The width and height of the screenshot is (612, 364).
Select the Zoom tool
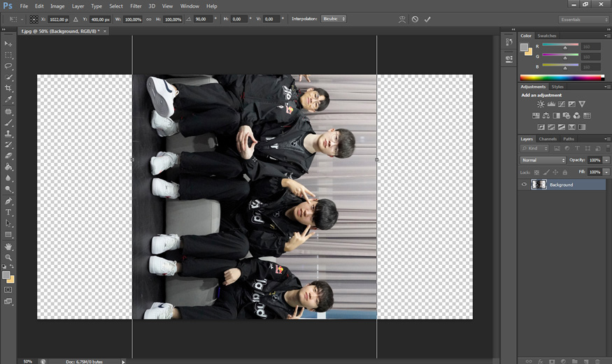[x=8, y=257]
